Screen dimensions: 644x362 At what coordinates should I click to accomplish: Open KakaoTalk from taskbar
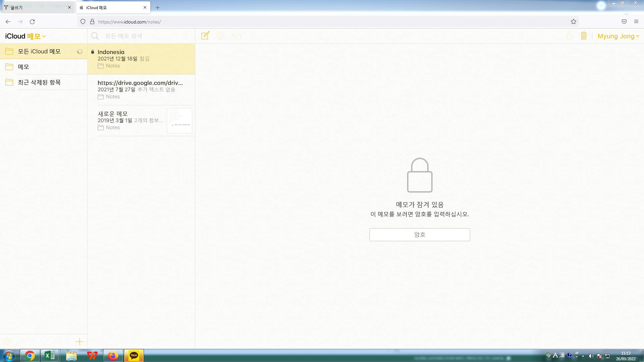(134, 356)
